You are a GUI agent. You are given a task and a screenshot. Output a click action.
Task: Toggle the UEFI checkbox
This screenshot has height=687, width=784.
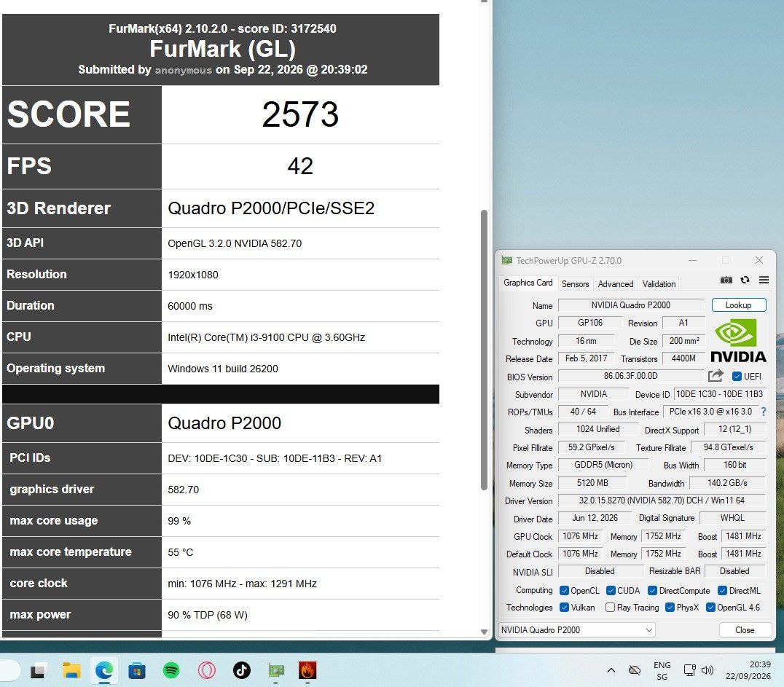click(737, 377)
